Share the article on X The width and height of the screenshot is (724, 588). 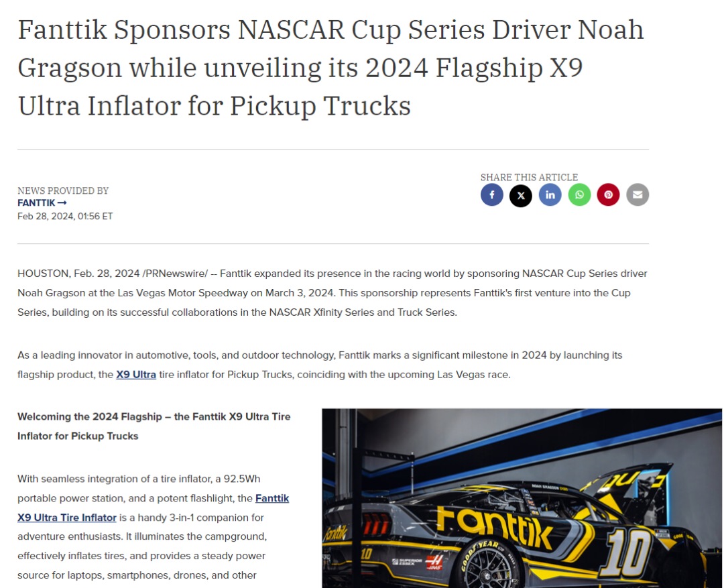point(521,195)
